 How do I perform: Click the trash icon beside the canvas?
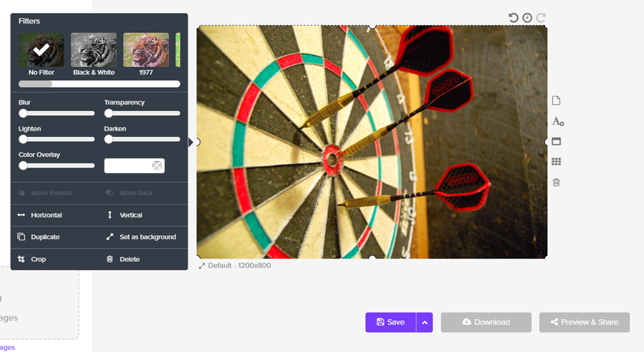(556, 182)
